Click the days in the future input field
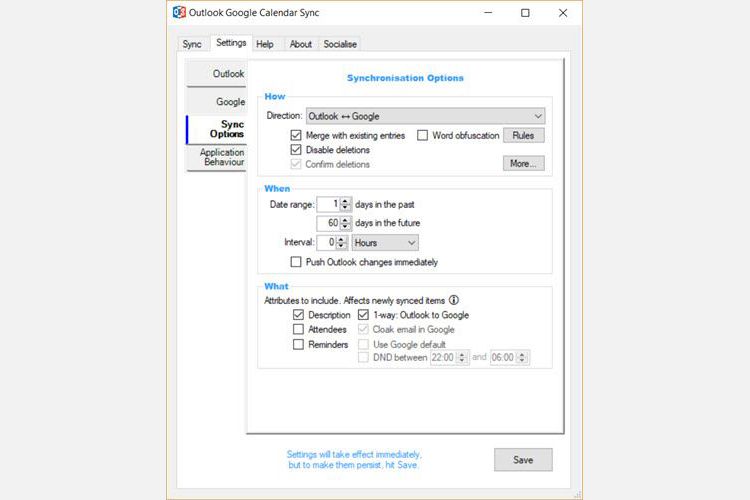This screenshot has height=500, width=750. 329,223
